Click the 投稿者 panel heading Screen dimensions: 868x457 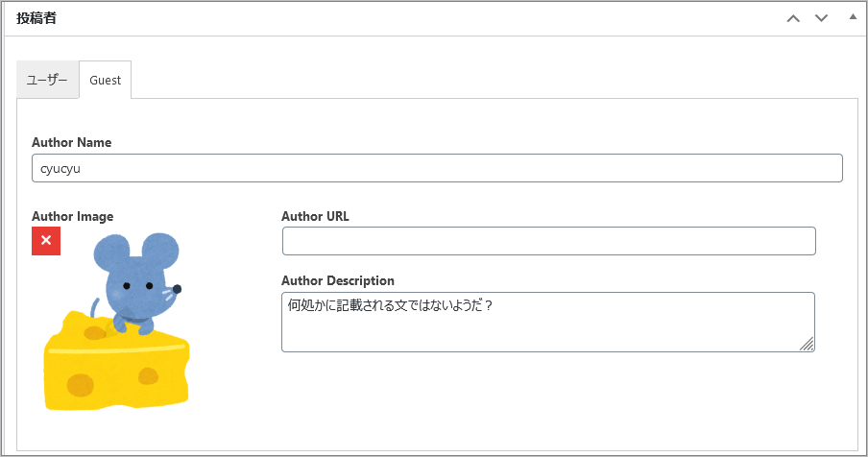(x=36, y=18)
